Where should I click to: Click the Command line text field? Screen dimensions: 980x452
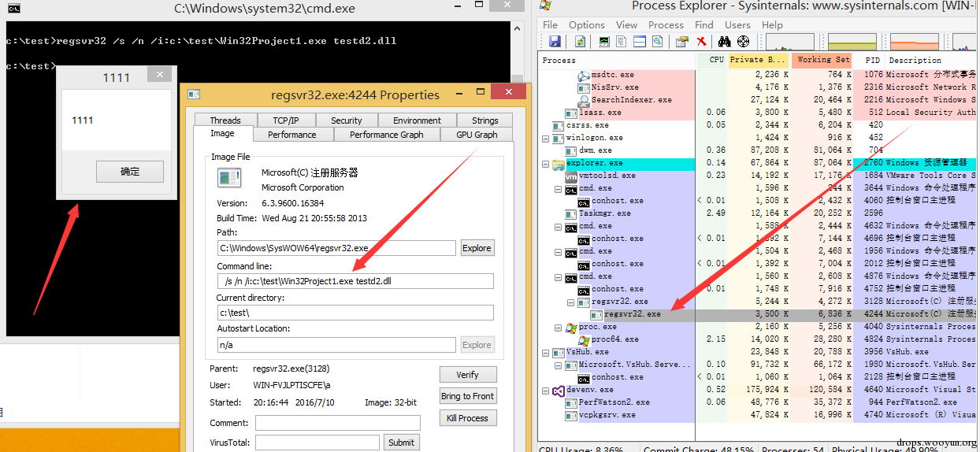pyautogui.click(x=355, y=281)
